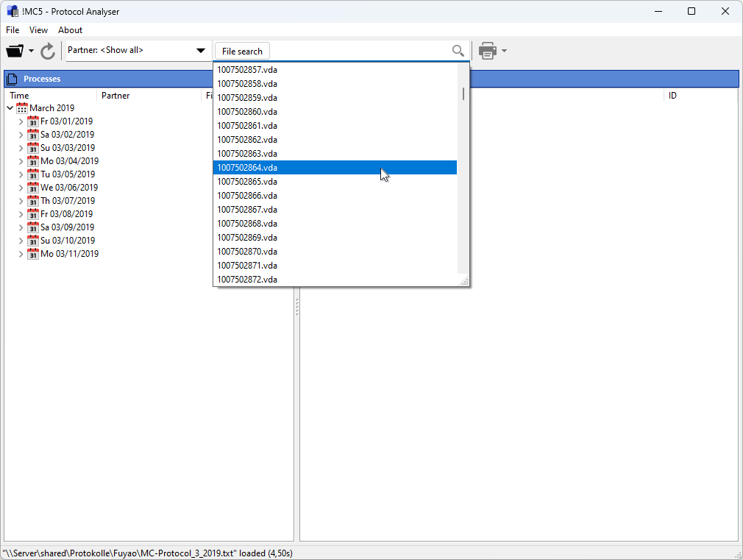Open the Partner Show all combo box
The height and width of the screenshot is (560, 743).
coord(137,50)
